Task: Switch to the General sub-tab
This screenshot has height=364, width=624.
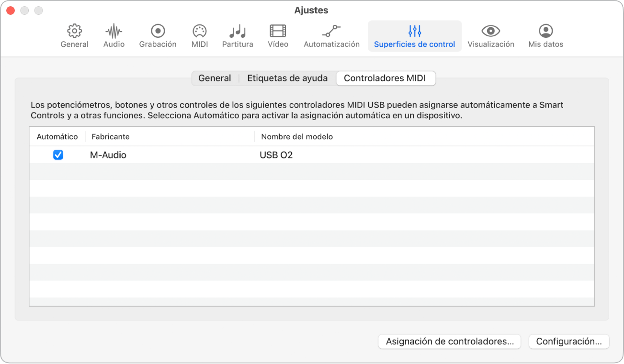Action: pos(215,78)
